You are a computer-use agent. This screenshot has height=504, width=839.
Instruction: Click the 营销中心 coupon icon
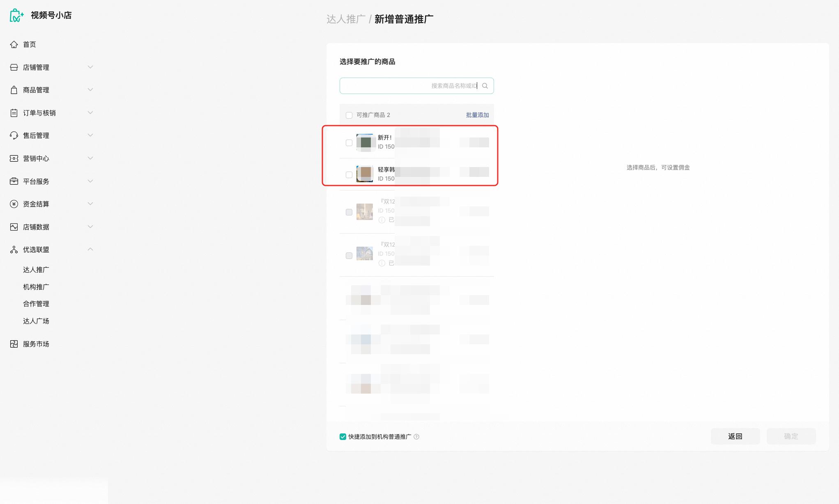coord(14,158)
